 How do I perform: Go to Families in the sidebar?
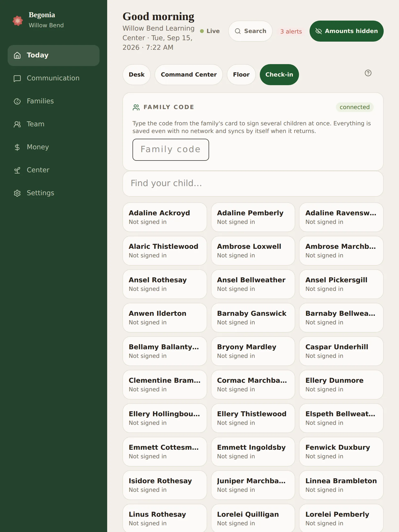point(53,101)
